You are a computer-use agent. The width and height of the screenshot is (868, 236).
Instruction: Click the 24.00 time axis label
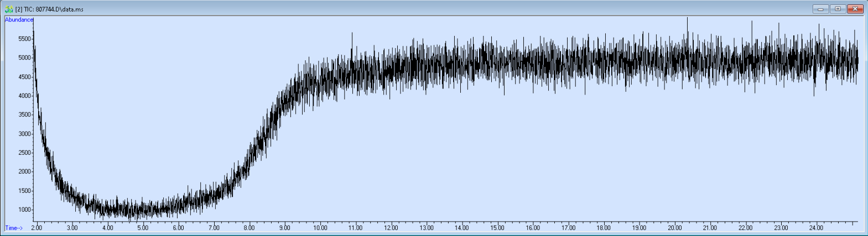pyautogui.click(x=816, y=228)
